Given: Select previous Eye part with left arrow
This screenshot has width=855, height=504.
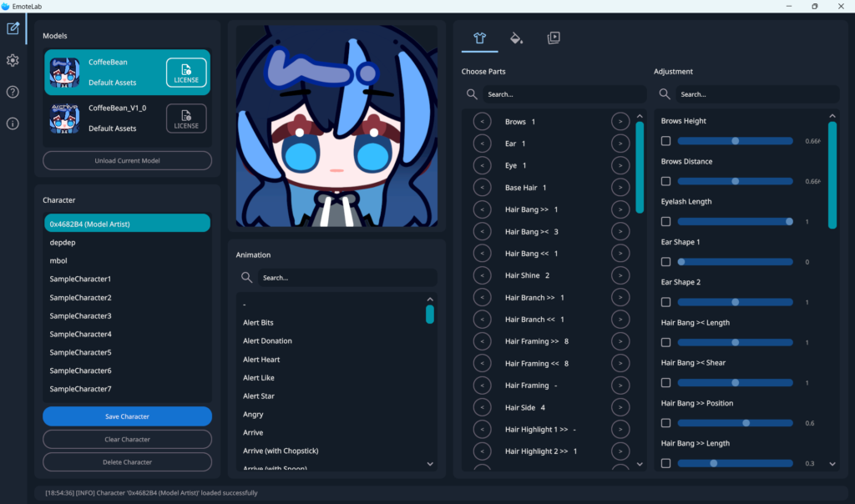Looking at the screenshot, I should (482, 166).
